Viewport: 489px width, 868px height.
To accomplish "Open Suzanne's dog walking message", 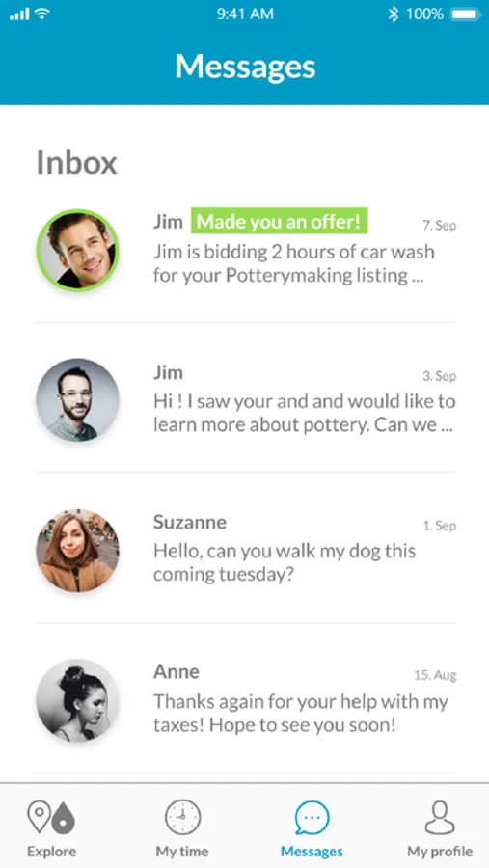I will [x=245, y=551].
